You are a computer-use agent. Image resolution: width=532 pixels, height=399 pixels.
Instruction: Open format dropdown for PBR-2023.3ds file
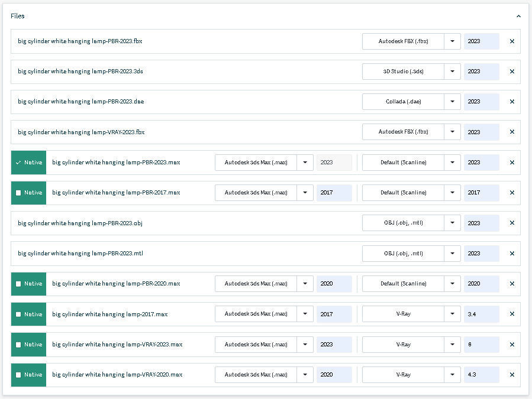(x=452, y=72)
